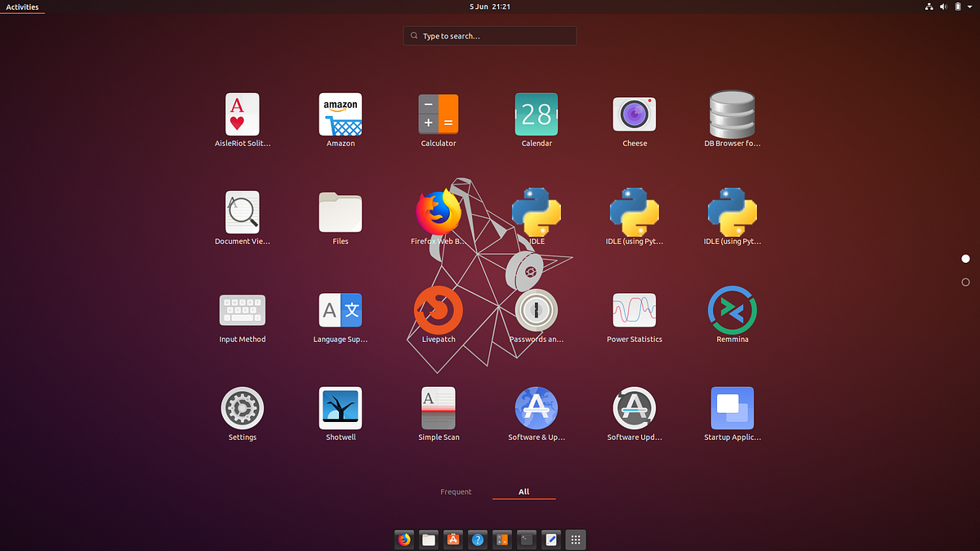The width and height of the screenshot is (980, 551).
Task: Open Passwords and Keys
Action: (537, 310)
